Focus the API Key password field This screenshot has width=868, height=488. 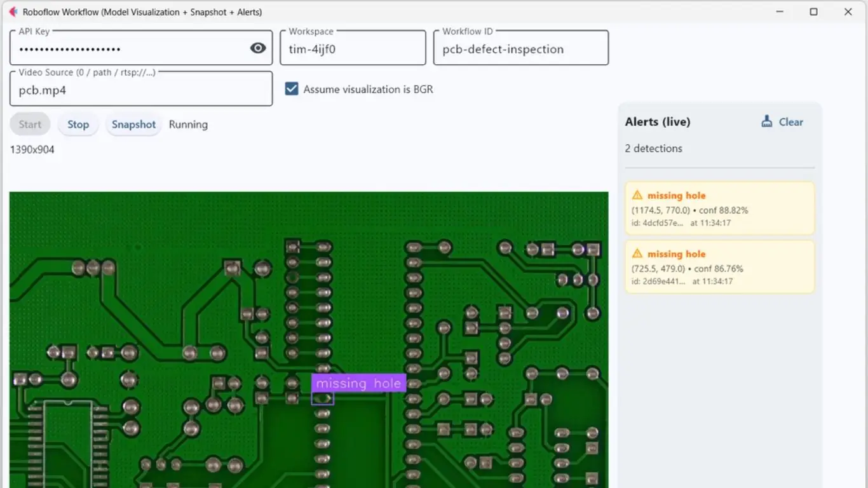(x=127, y=49)
